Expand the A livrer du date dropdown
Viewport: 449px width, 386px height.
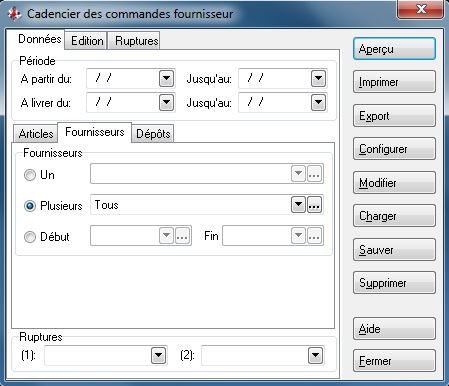166,102
